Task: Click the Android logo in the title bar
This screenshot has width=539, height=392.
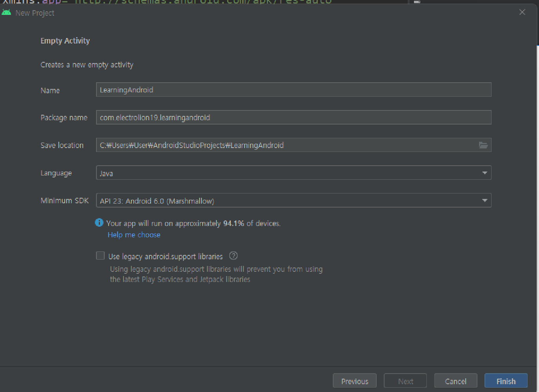Action: pyautogui.click(x=6, y=13)
